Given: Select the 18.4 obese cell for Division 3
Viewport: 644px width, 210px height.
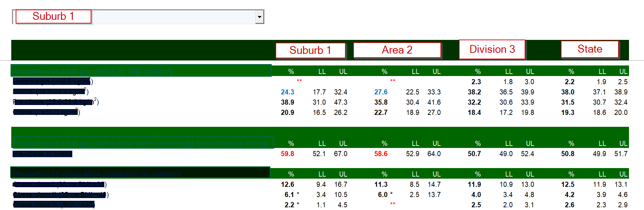Looking at the screenshot, I should tap(474, 112).
